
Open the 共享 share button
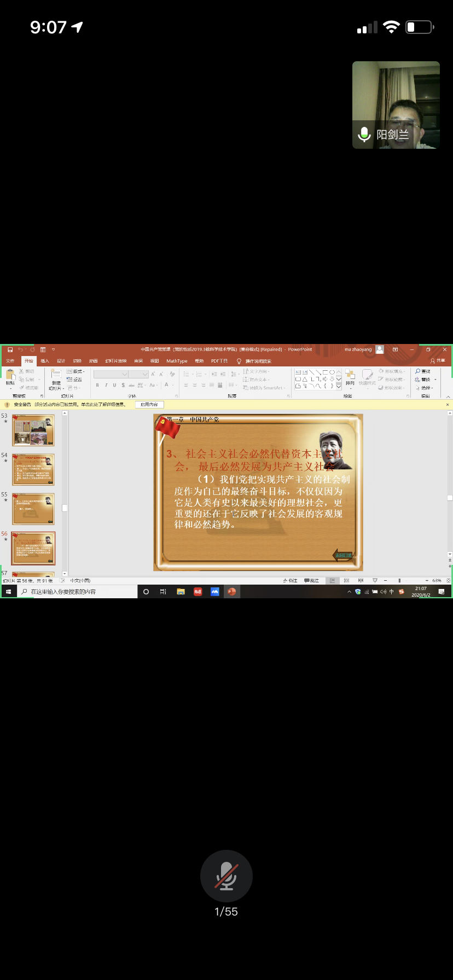[438, 361]
